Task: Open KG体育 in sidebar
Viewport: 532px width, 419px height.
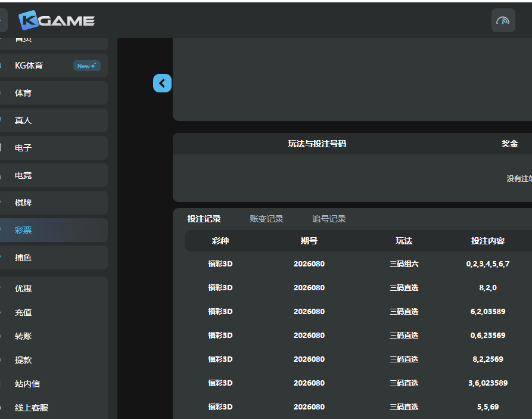Action: pyautogui.click(x=29, y=66)
